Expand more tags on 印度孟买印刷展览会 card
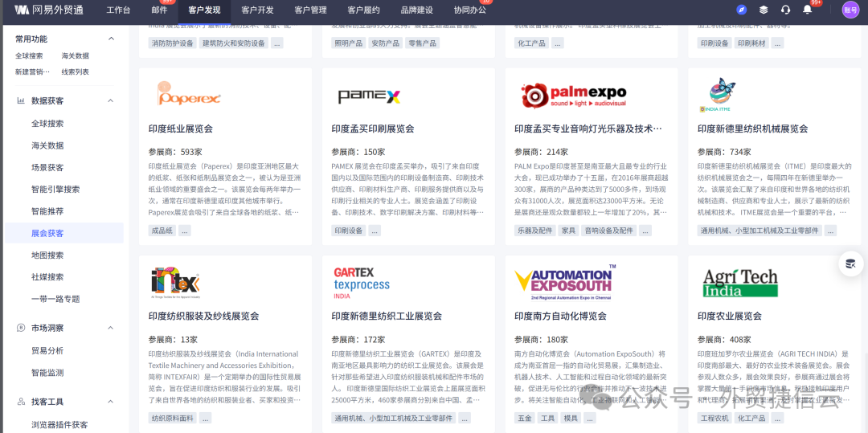868x433 pixels. click(x=375, y=231)
